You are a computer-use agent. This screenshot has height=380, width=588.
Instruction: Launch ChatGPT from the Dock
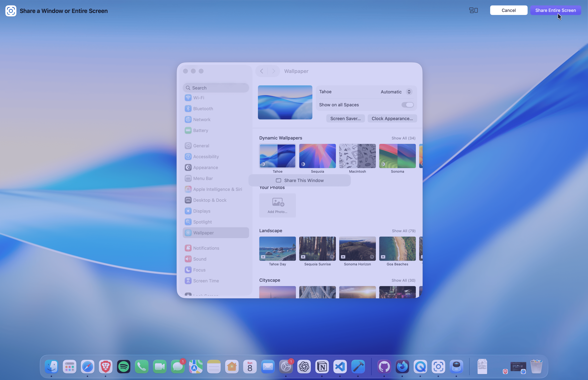point(304,367)
